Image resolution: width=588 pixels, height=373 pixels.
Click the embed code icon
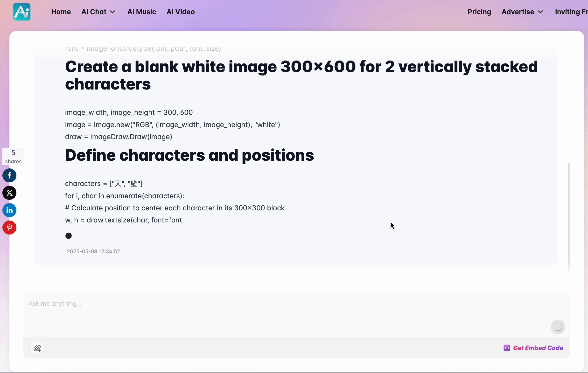point(507,348)
